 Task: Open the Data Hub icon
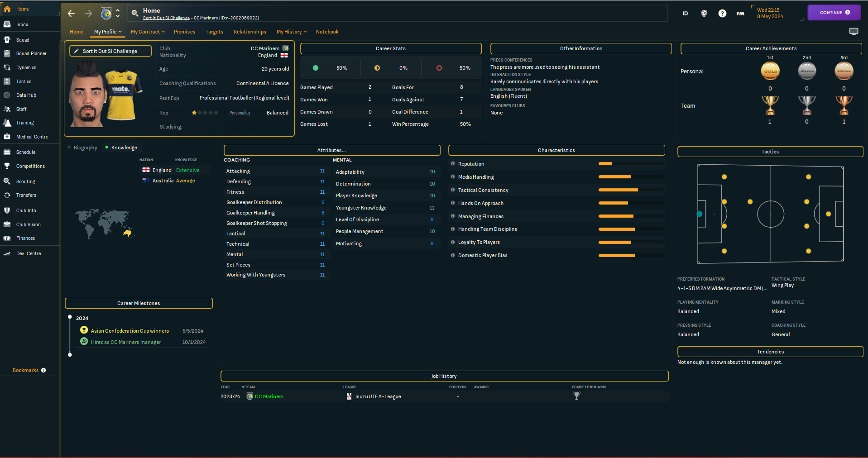coord(7,95)
